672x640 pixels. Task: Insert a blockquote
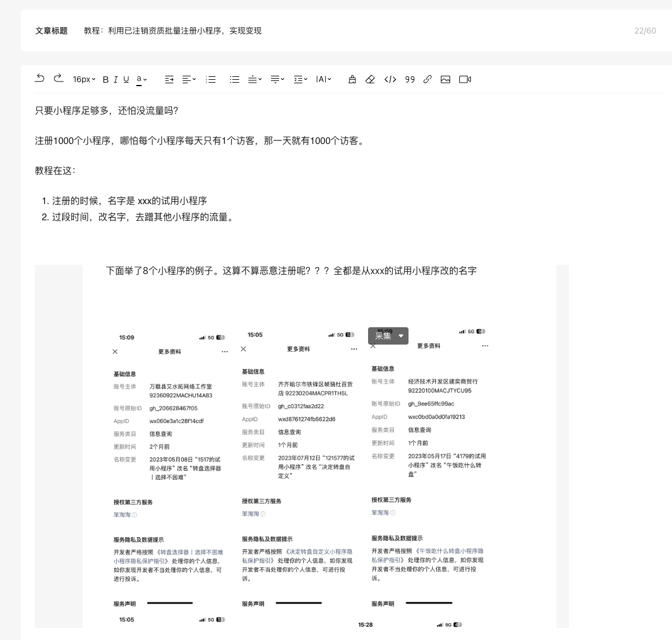coord(410,79)
